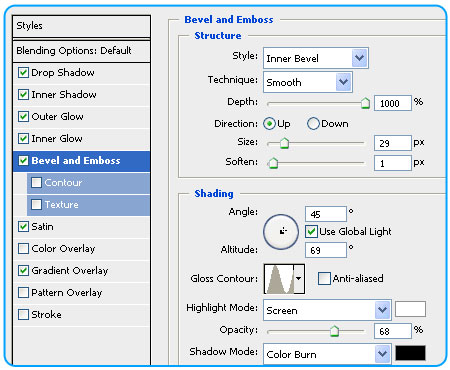450x370 pixels.
Task: Enable the Pattern Overlay checkbox
Action: click(x=23, y=292)
